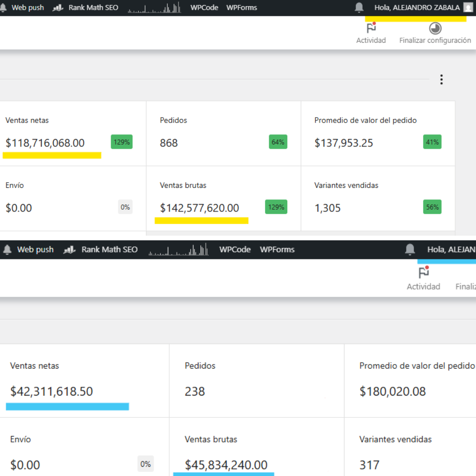Click the 41% badge on Promedio de valor
This screenshot has width=476, height=476.
click(432, 142)
